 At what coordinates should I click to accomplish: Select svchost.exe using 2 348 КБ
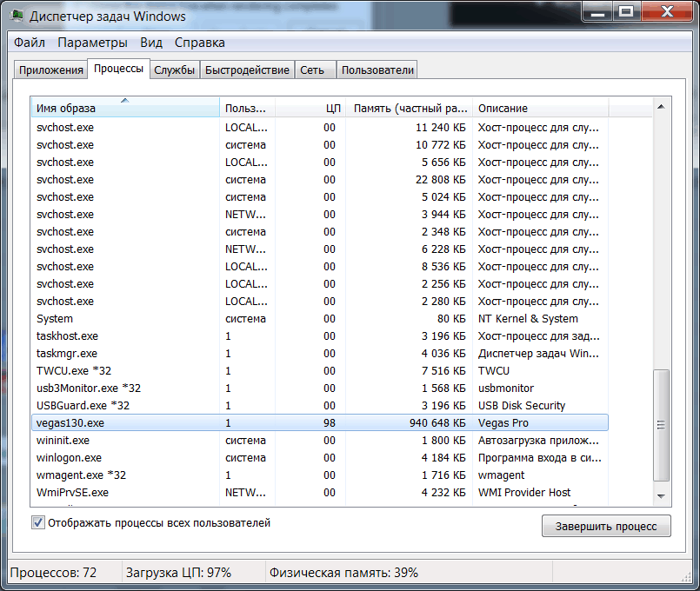click(x=320, y=232)
